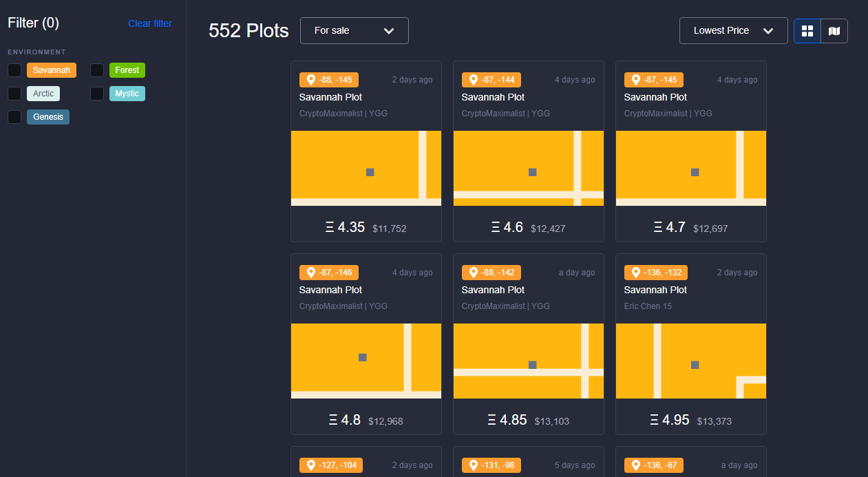Click coordinate badge -127, -104
This screenshot has height=477, width=868.
pos(331,465)
